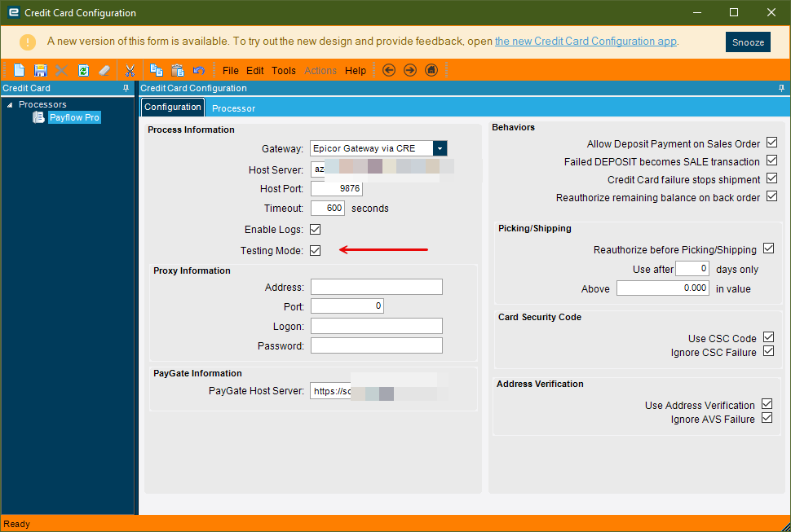The image size is (791, 532).
Task: Select the Processors tree label
Action: [42, 104]
